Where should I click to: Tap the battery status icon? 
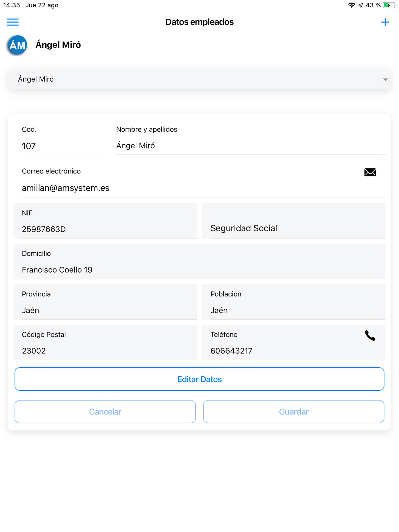point(389,5)
